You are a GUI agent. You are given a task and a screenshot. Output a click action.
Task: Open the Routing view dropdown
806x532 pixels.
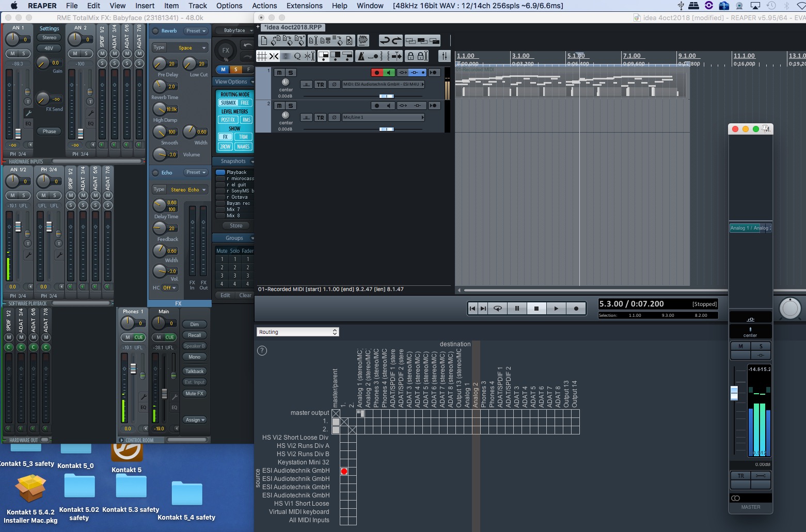click(x=297, y=332)
